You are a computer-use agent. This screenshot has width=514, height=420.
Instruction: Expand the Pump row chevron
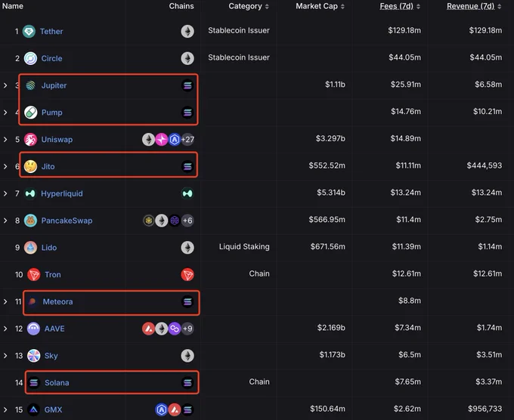[5, 113]
